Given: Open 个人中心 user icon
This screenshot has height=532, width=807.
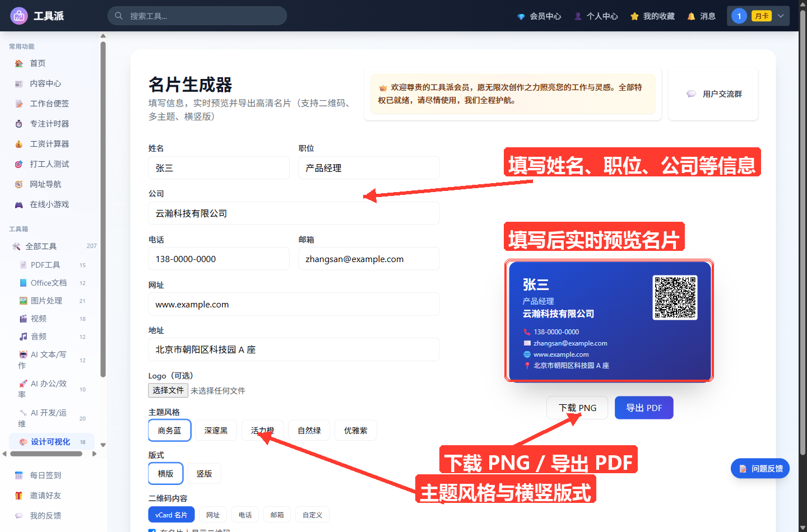Looking at the screenshot, I should point(578,16).
